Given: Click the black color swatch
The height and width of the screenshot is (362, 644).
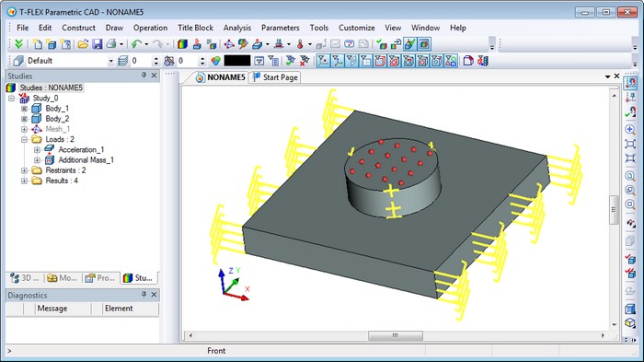Looking at the screenshot, I should 237,61.
